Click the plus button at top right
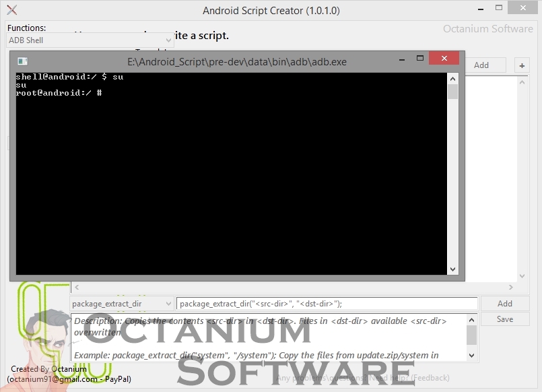The image size is (542, 392). pos(522,65)
